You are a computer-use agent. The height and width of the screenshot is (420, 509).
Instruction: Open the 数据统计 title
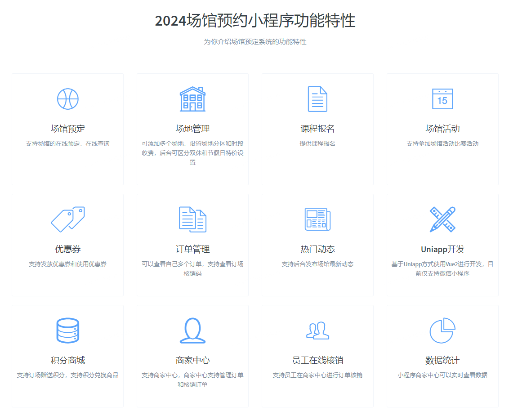442,361
